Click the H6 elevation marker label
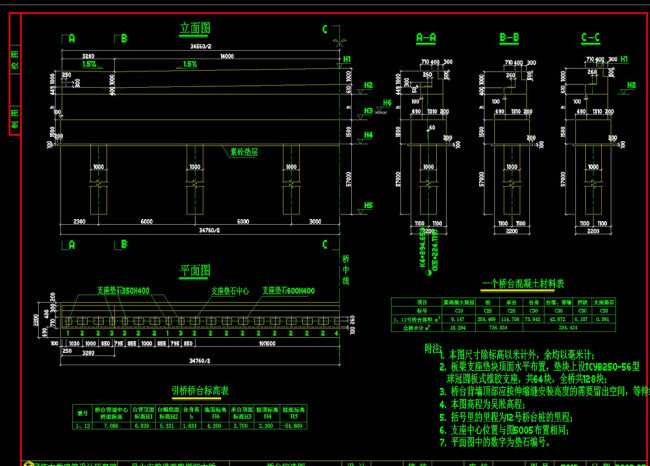Image resolution: width=650 pixels, height=466 pixels. coord(387,102)
